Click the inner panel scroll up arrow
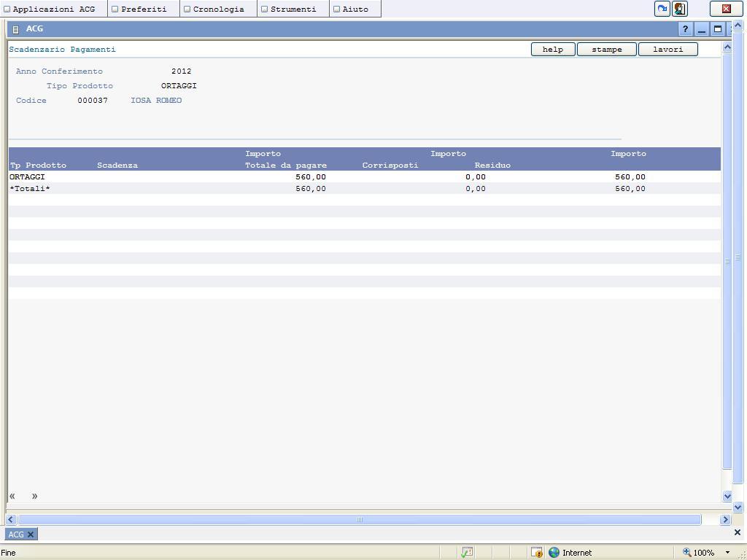Image resolution: width=747 pixels, height=560 pixels. pos(727,47)
